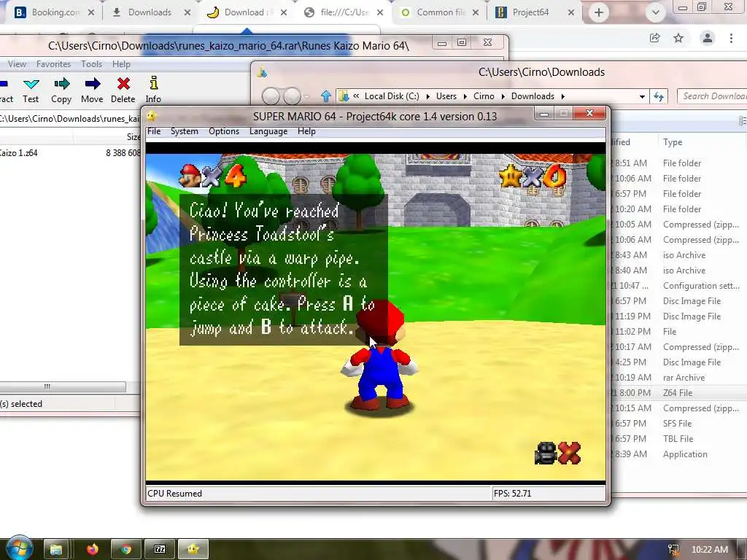Image resolution: width=747 pixels, height=560 pixels.
Task: Open Help menu in 7-Zip window
Action: click(x=121, y=64)
